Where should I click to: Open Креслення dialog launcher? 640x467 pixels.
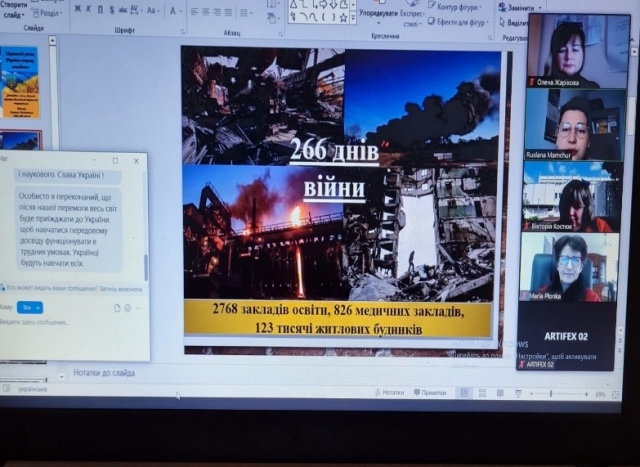490,38
